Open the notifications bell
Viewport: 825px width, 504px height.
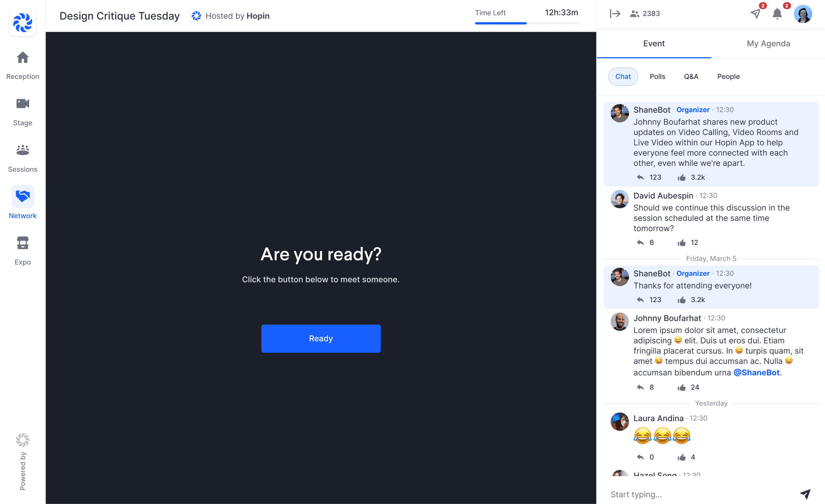(777, 14)
